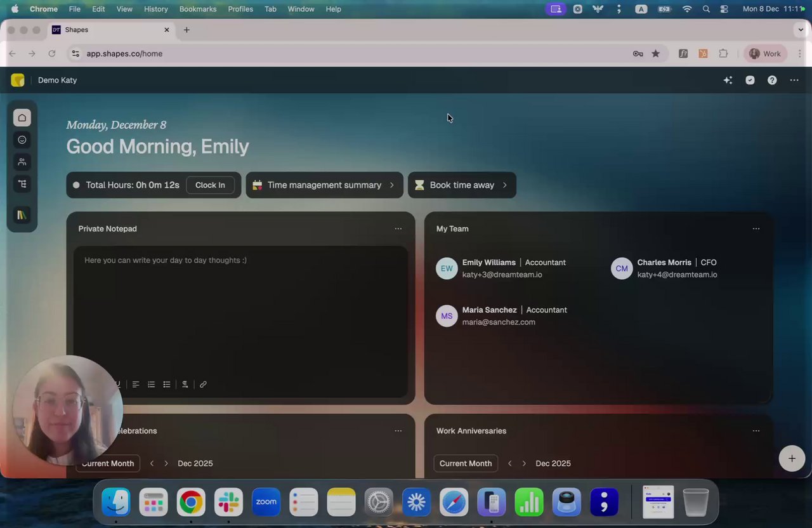Open a new Chrome tab
This screenshot has height=528, width=812.
[187, 30]
